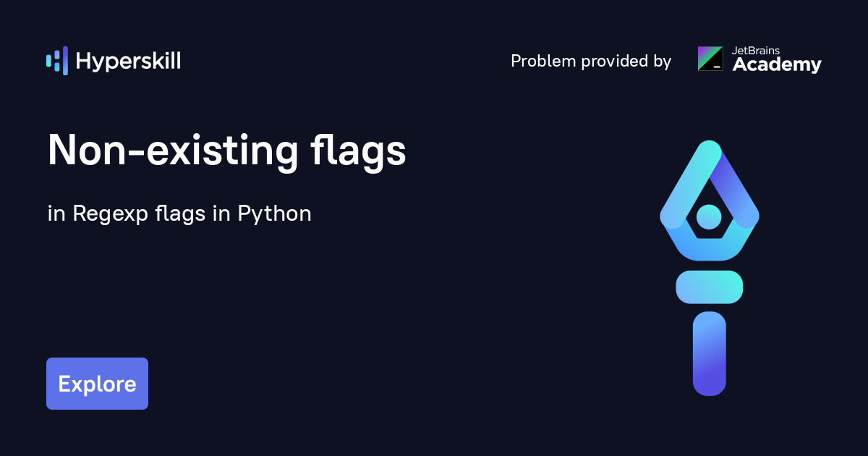Click the Hyperskill wordmark text
Viewport: 868px width, 456px height.
[x=128, y=62]
